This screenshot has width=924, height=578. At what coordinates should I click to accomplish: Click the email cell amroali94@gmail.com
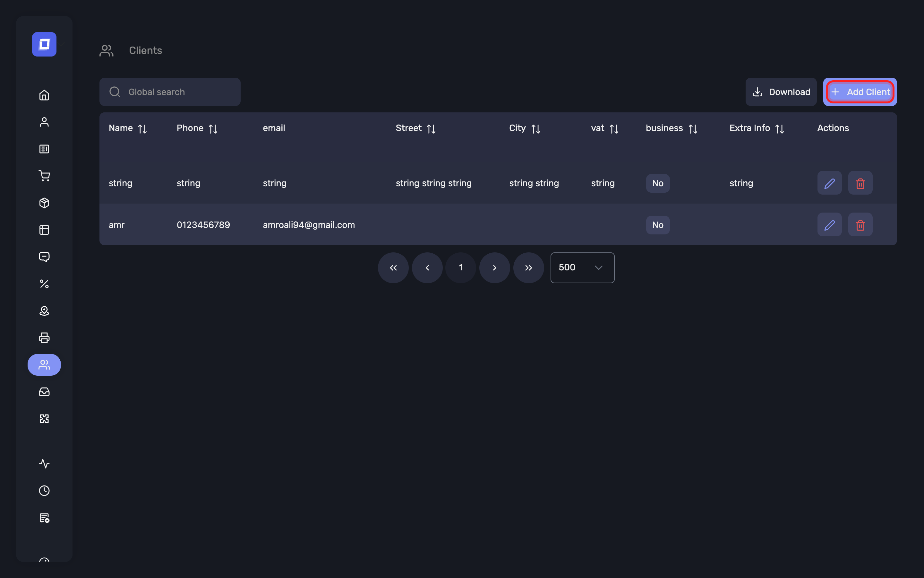(x=309, y=225)
